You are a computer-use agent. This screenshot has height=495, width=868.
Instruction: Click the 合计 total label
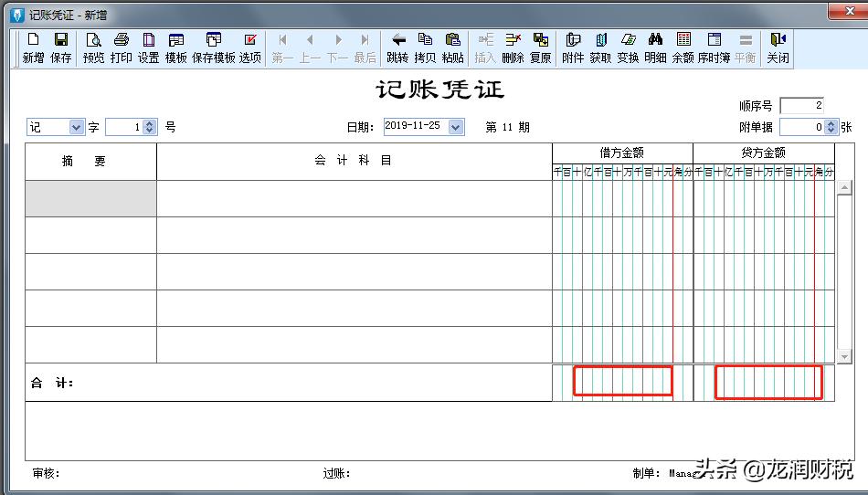(x=52, y=383)
